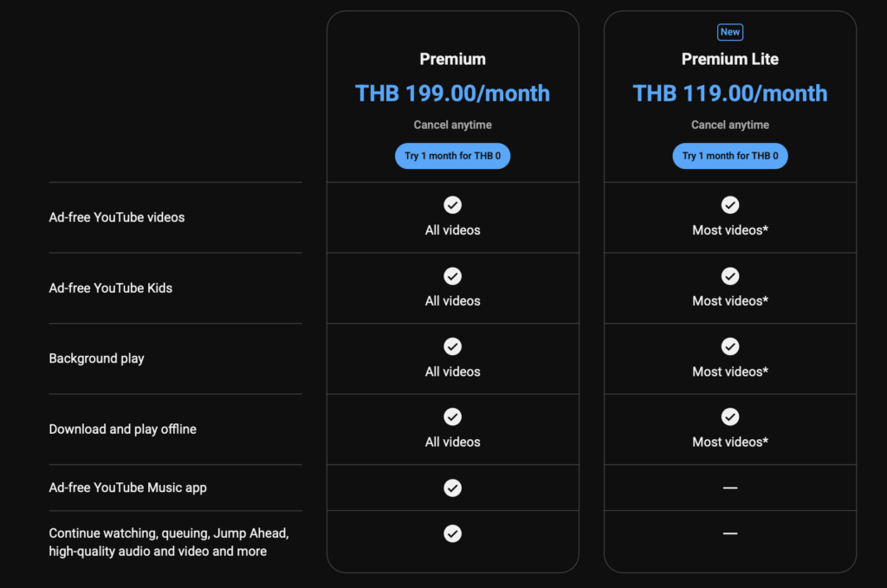Click Premium's Ad-free YouTube Kids checkmark
Screen dimensions: 887x588
point(452,276)
